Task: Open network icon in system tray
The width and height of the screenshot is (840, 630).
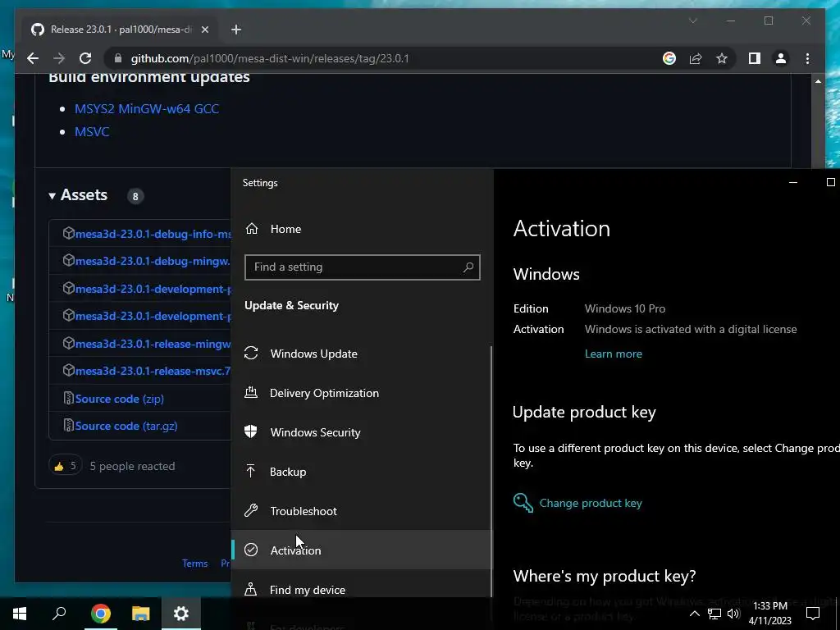Action: coord(714,614)
